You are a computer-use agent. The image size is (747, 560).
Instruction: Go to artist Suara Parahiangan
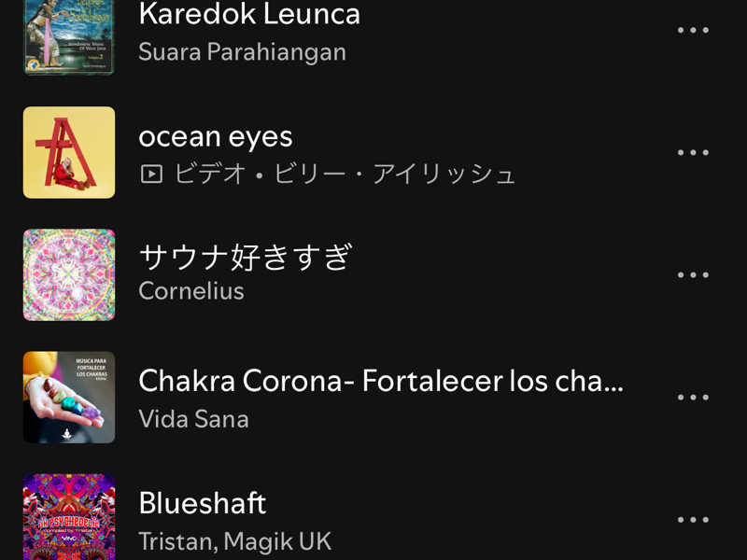(x=242, y=52)
